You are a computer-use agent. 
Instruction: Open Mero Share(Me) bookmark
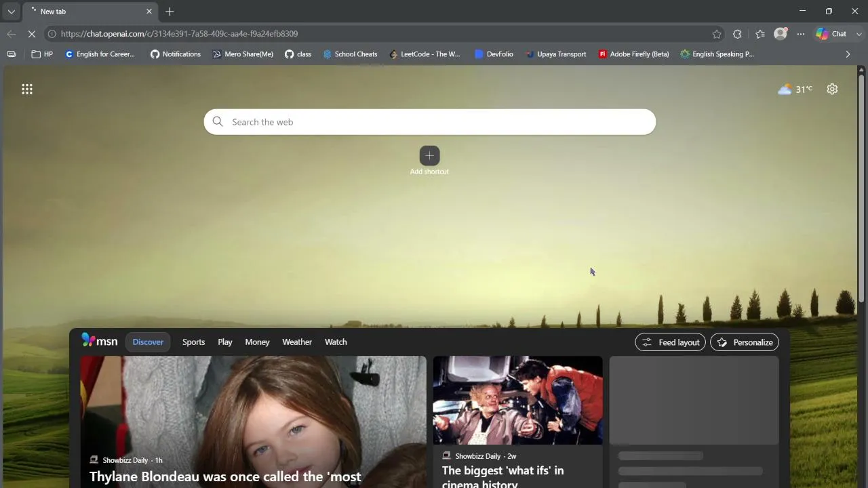243,54
